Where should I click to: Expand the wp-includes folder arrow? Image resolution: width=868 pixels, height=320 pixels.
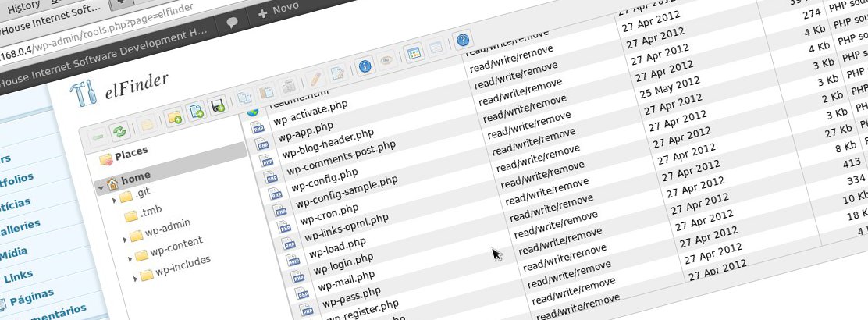pyautogui.click(x=135, y=279)
